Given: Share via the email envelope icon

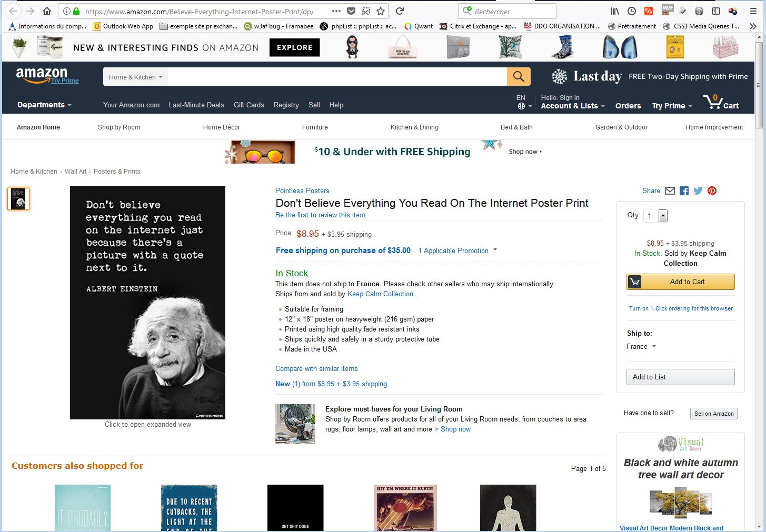Looking at the screenshot, I should click(x=670, y=191).
